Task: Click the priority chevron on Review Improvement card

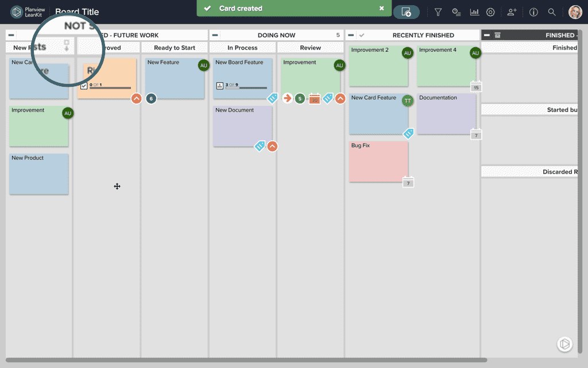Action: [x=340, y=98]
